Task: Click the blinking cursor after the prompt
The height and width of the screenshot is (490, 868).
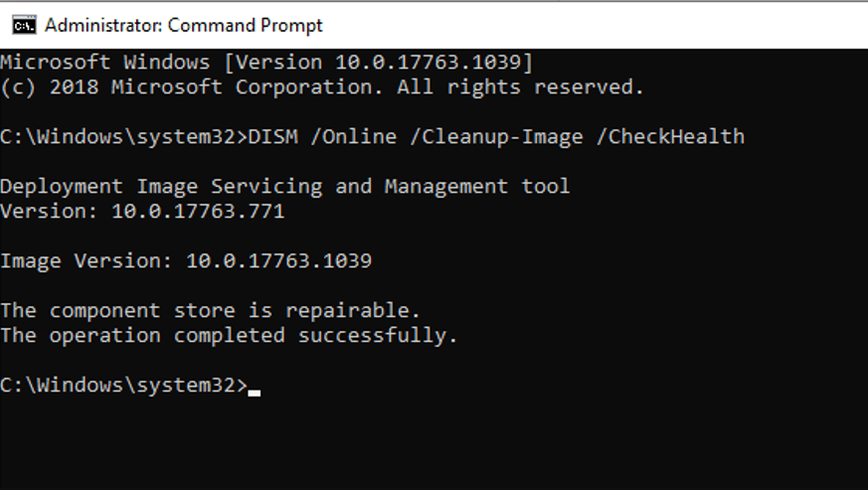Action: pos(255,392)
